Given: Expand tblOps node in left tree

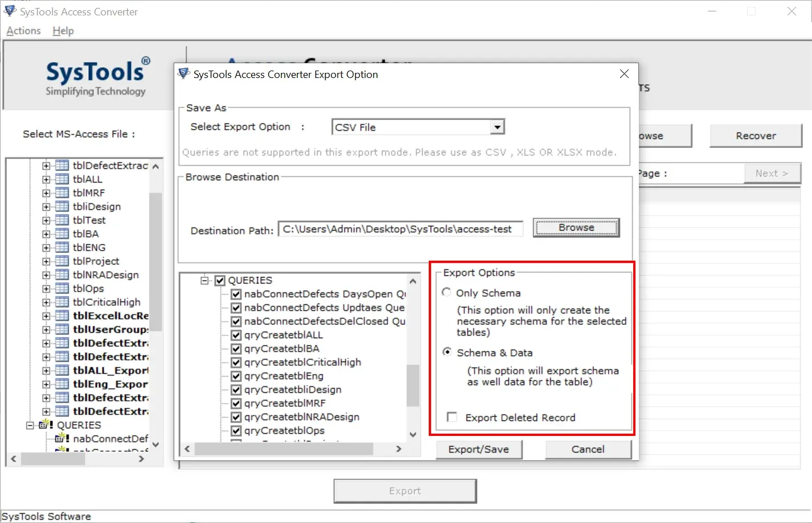Looking at the screenshot, I should pyautogui.click(x=46, y=289).
